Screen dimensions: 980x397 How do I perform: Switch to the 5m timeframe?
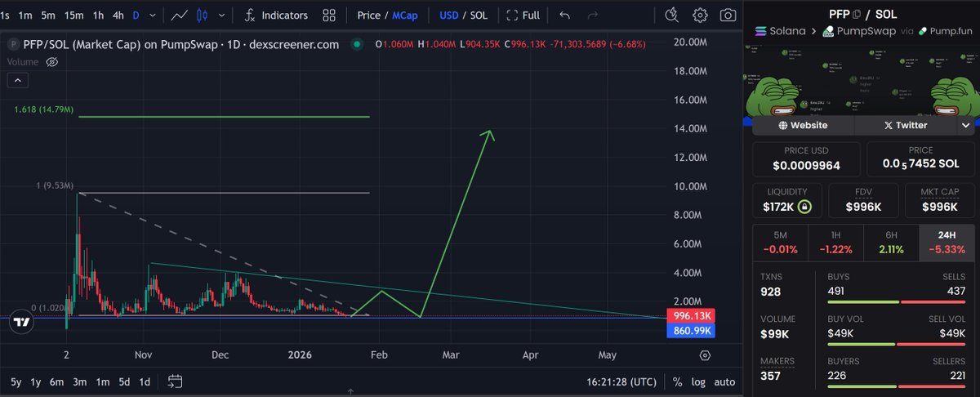(49, 15)
